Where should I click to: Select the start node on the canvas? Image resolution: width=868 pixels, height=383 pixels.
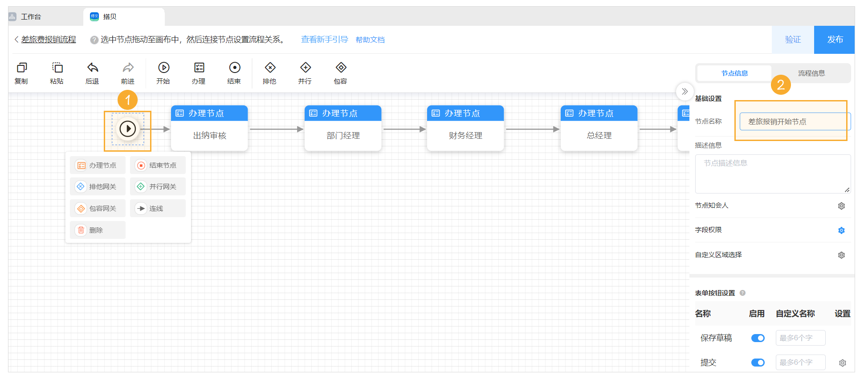(128, 129)
